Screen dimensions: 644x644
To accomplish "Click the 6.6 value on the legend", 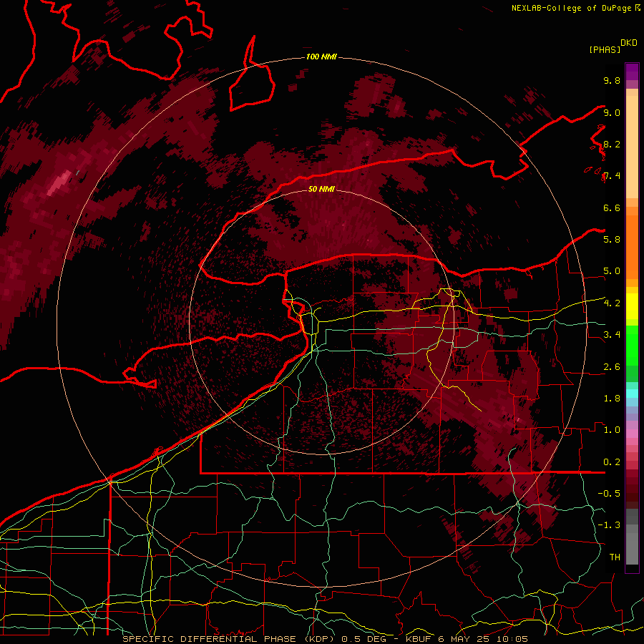I will pos(612,208).
